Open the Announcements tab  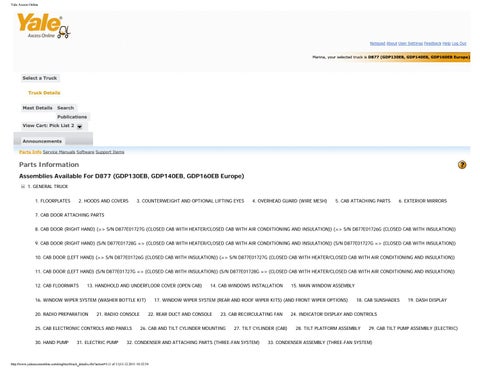point(42,141)
